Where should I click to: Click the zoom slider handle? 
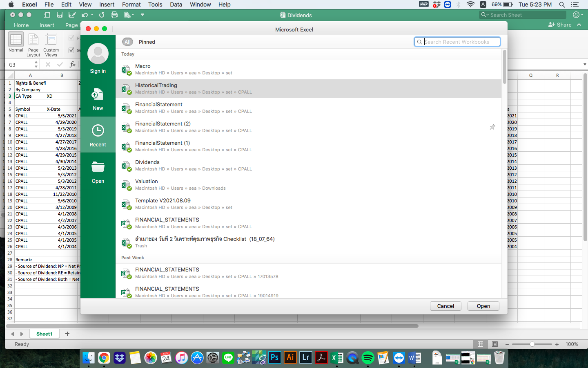(532, 344)
